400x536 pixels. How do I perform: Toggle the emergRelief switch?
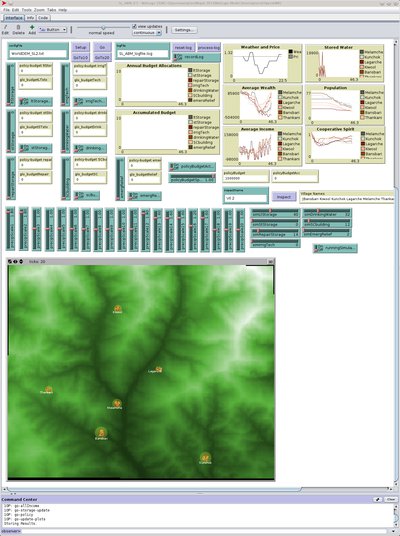click(144, 196)
